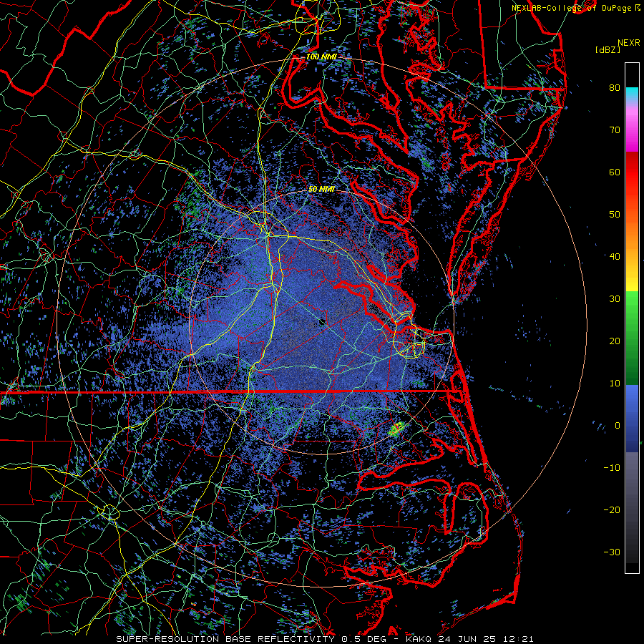
Task: Click the NEXLAB-College of DuPage credit text
Action: pos(571,8)
